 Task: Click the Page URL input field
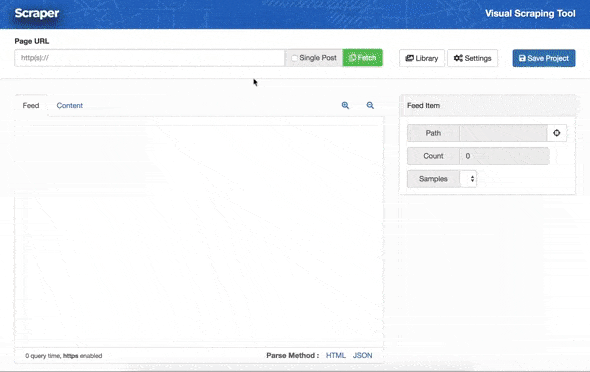coord(149,58)
